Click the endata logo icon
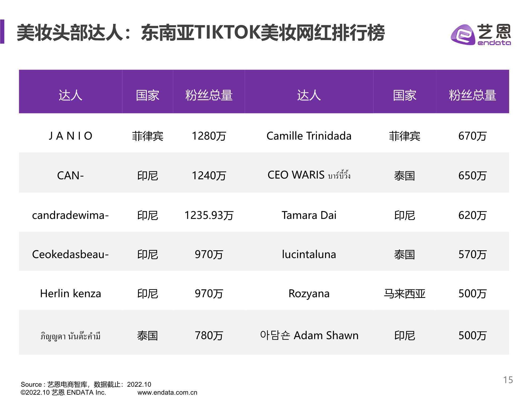 tap(481, 35)
